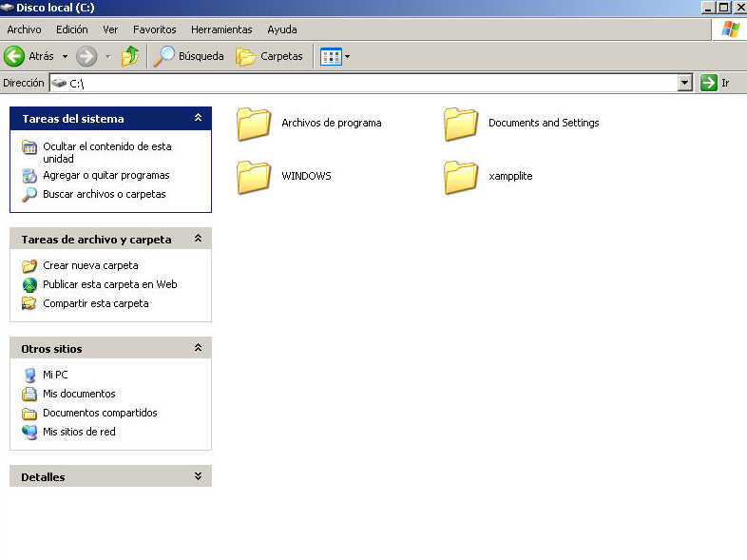
Task: Collapse the Otros sitios panel
Action: pos(198,348)
